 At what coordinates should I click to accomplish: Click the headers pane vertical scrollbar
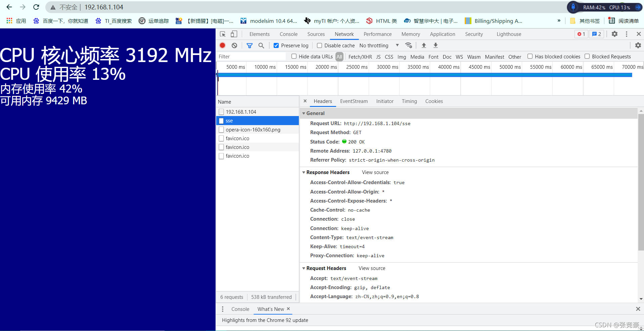click(641, 182)
